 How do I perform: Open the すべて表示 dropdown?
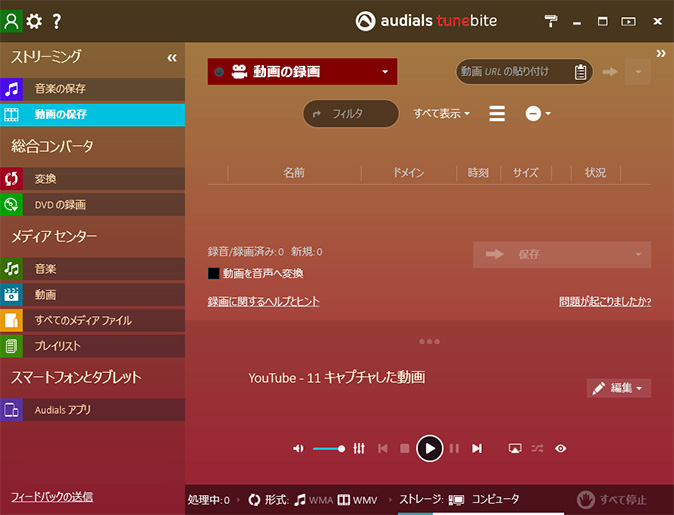click(x=441, y=113)
